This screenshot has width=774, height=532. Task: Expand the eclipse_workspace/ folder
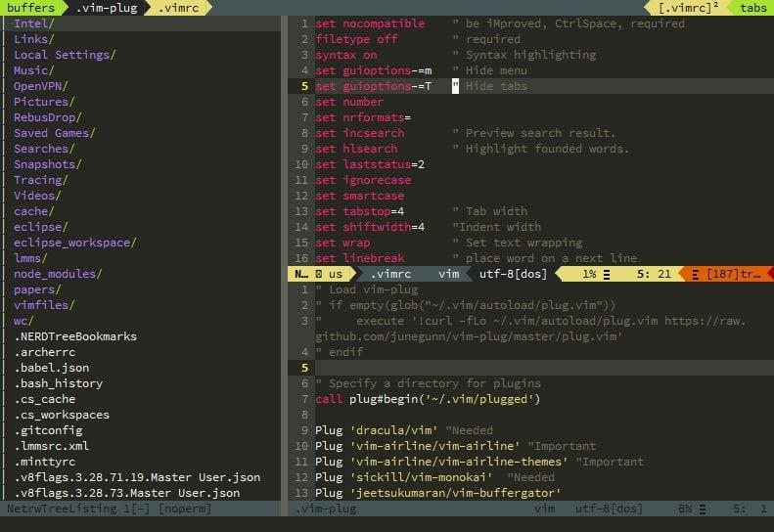(x=74, y=243)
